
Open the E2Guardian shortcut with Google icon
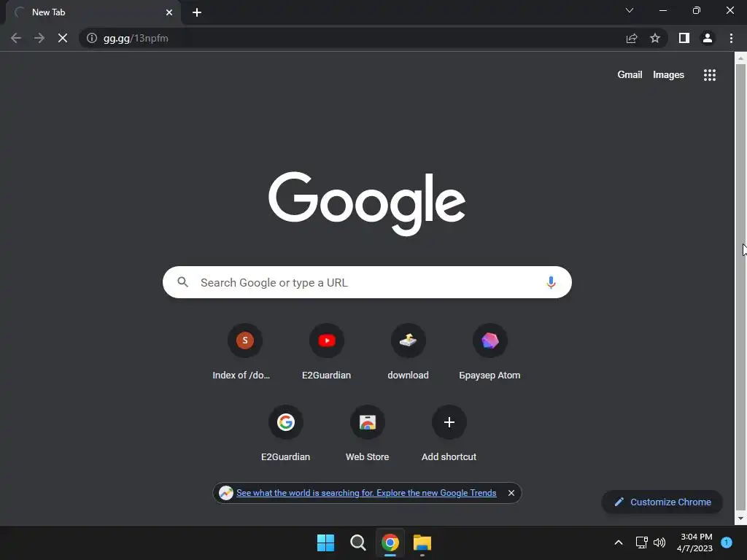285,434
